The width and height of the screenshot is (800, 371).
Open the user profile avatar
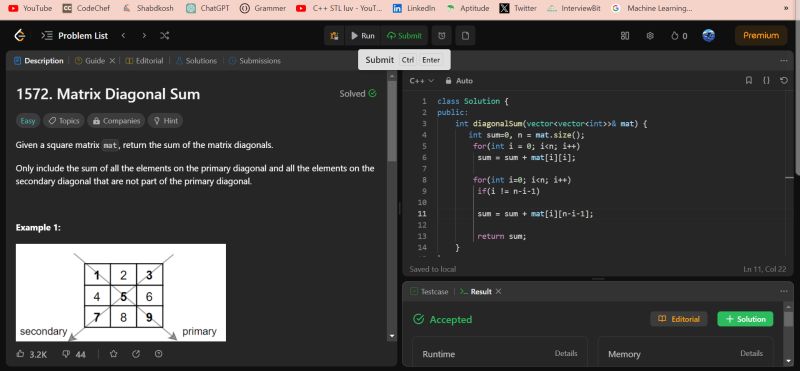point(708,35)
